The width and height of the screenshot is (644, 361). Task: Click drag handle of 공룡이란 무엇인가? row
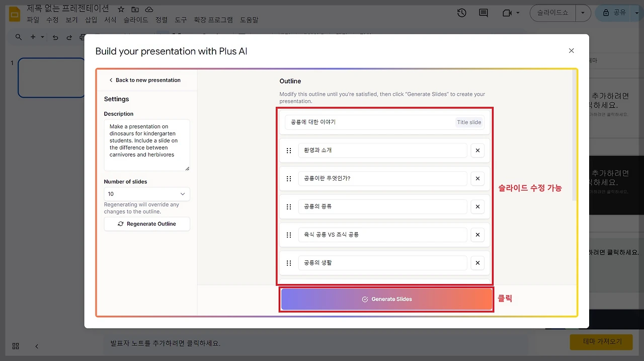[x=289, y=178]
